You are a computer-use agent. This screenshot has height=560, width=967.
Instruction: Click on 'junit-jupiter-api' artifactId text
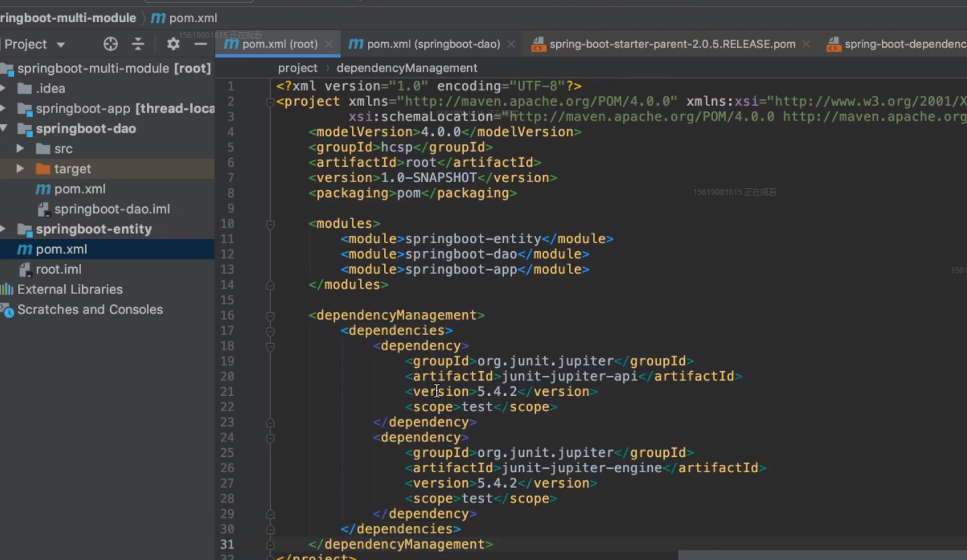(x=570, y=376)
